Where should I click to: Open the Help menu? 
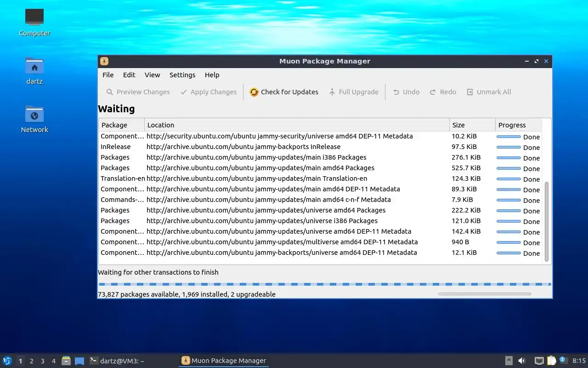[x=212, y=75]
